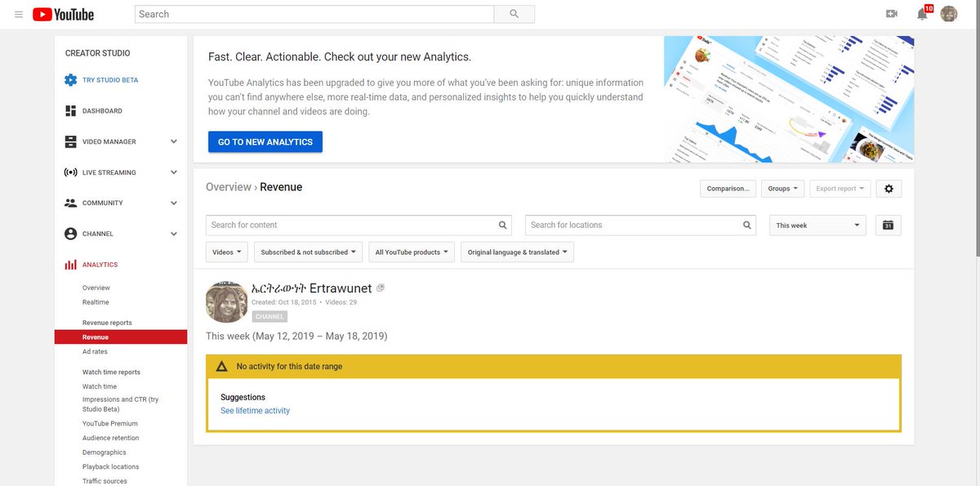
Task: Click the YouTube logo
Action: tap(64, 15)
